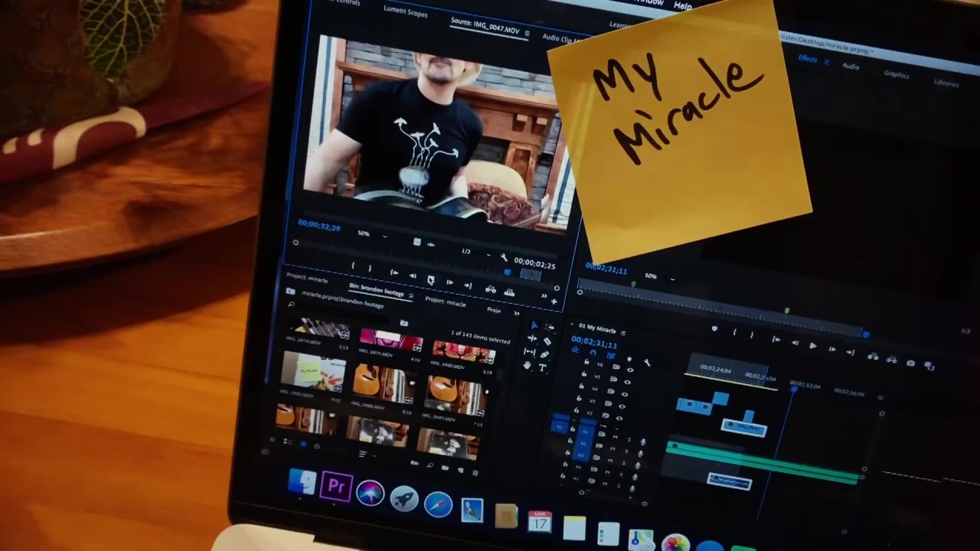Open Premiere Pro in the Dock

[335, 487]
